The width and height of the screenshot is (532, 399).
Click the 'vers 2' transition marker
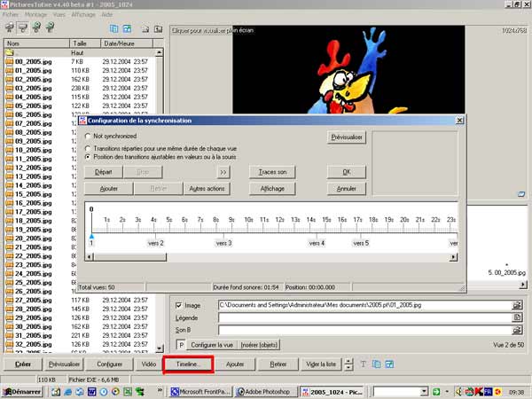pyautogui.click(x=156, y=243)
